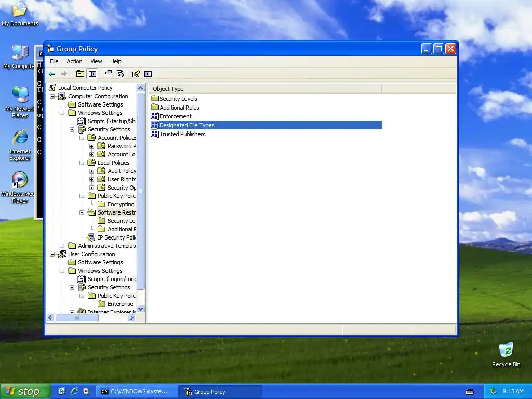Open the Action menu
This screenshot has height=399, width=532.
pos(74,61)
